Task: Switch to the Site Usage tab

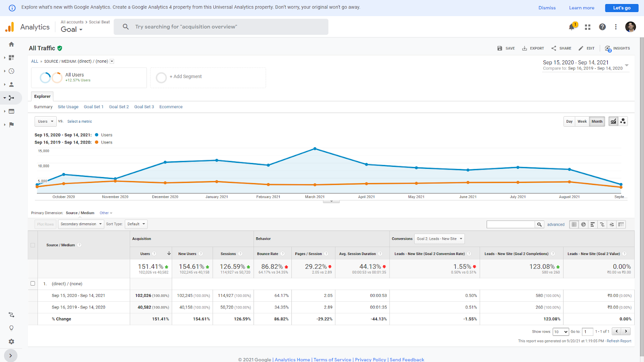Action: point(68,107)
